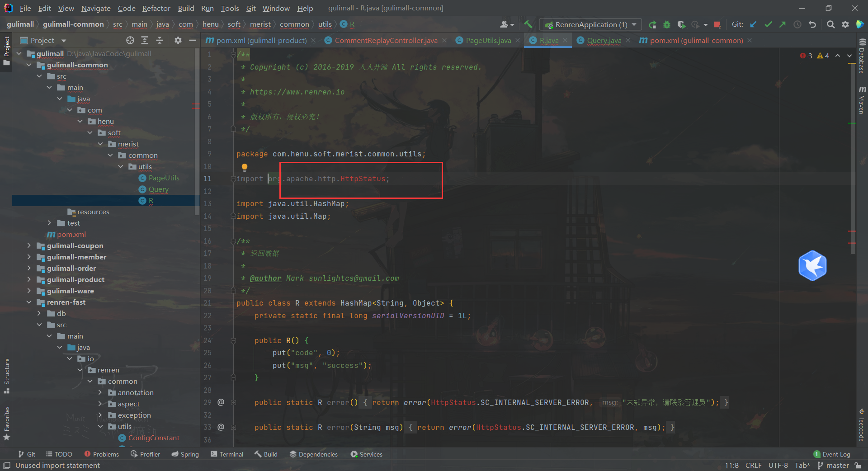Click the yellow intention lightbulb

pos(245,167)
